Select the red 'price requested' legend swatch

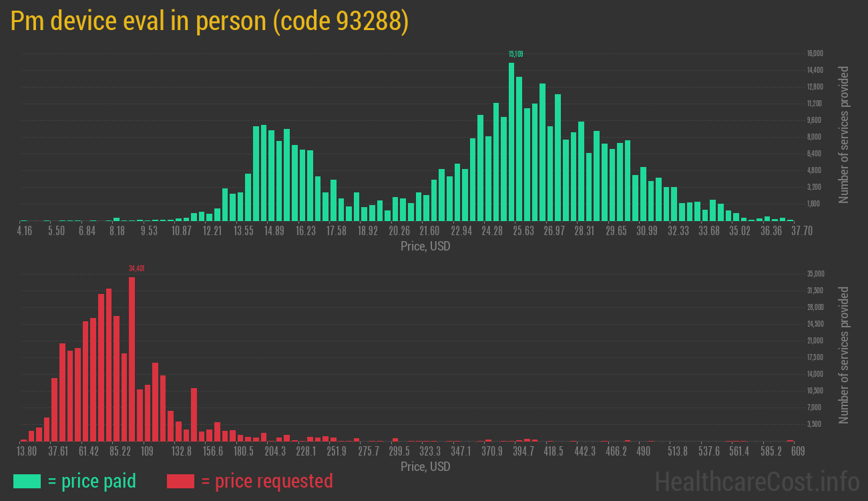click(181, 481)
